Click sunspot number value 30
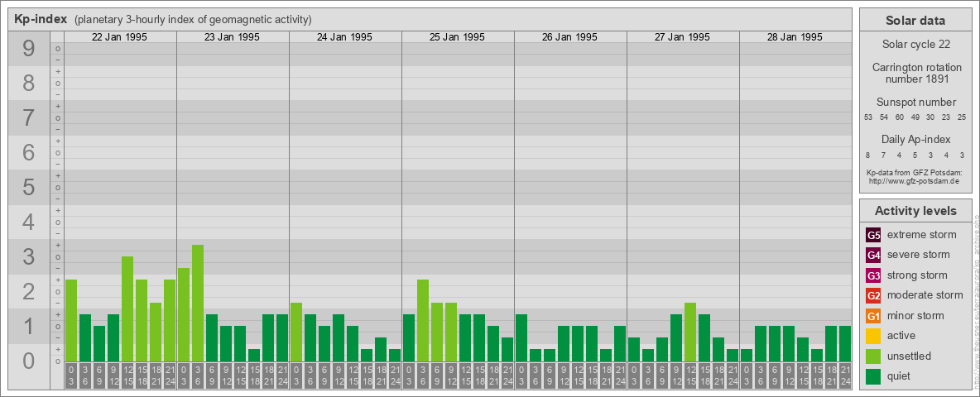This screenshot has height=397, width=980. pos(930,117)
